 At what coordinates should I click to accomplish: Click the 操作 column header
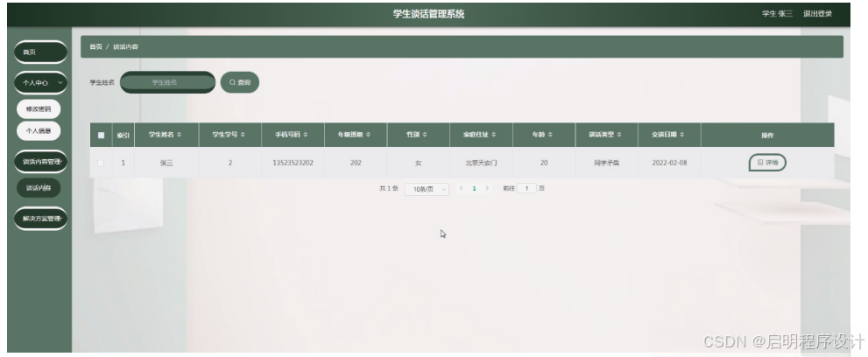click(767, 135)
